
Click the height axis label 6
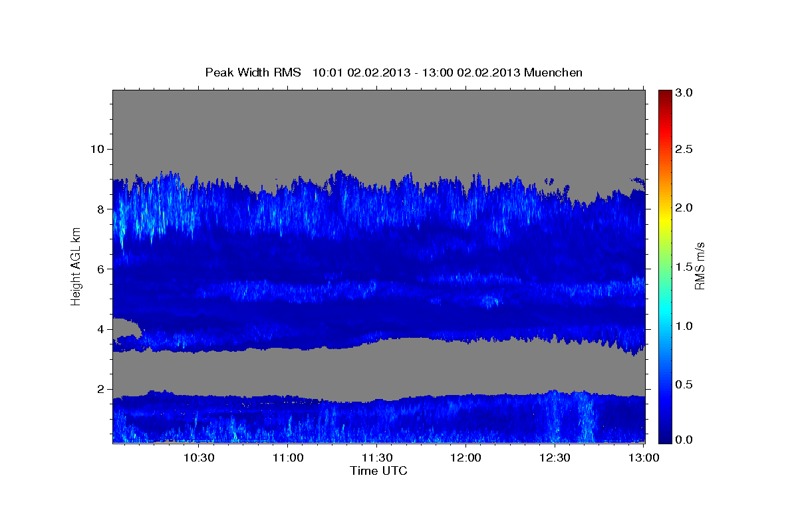101,269
